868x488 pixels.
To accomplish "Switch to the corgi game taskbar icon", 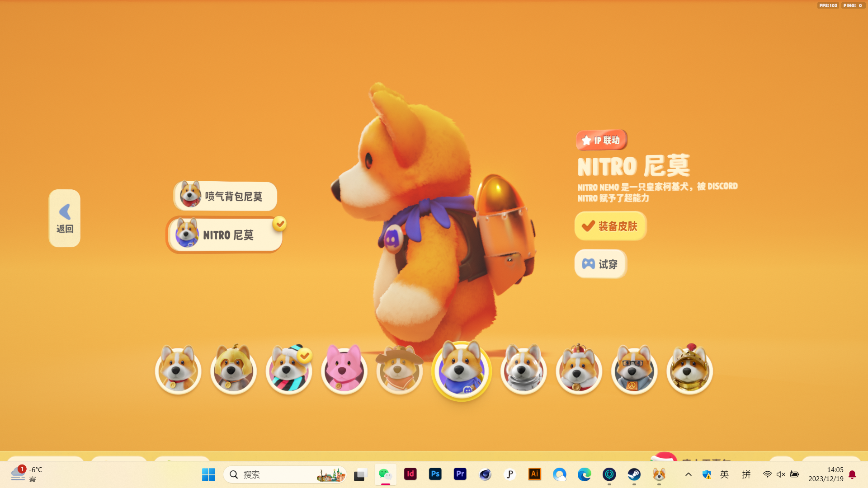I will pos(659,474).
